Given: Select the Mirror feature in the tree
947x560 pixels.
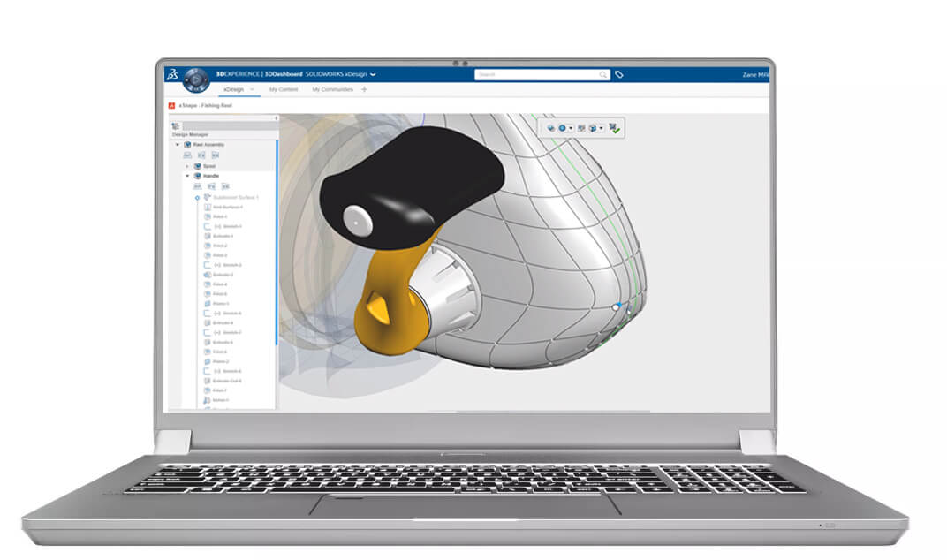Looking at the screenshot, I should pyautogui.click(x=221, y=400).
